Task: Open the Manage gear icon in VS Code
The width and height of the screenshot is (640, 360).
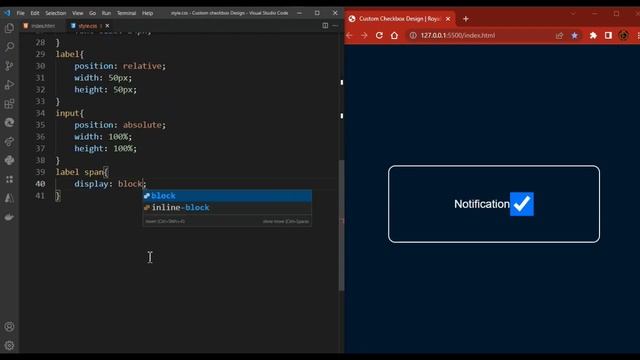Action: point(9,346)
